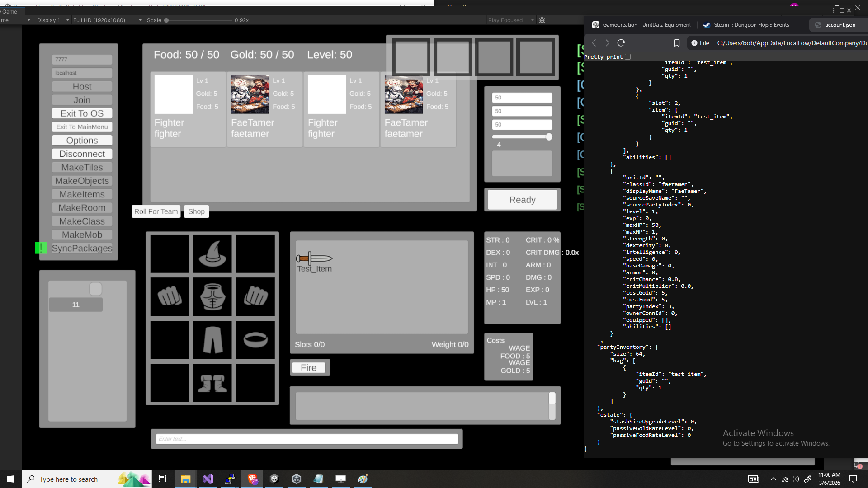Reload the account.json page
The image size is (868, 488).
[x=621, y=43]
